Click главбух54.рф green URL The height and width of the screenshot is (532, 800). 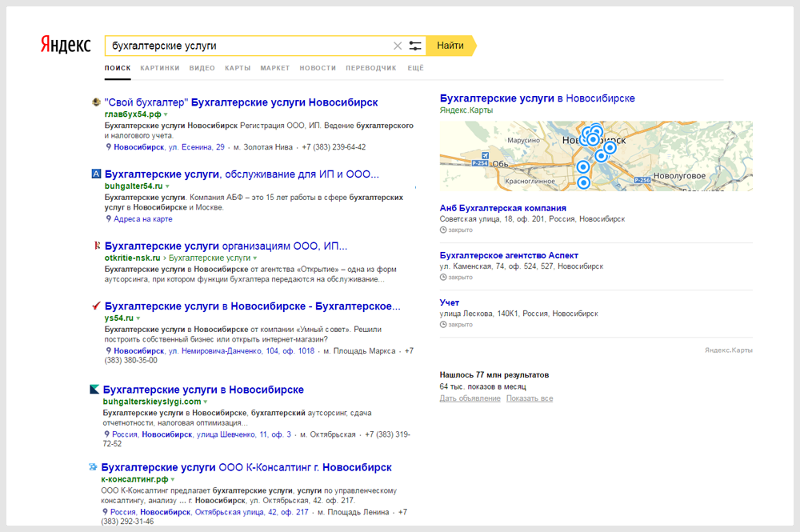[x=133, y=114]
